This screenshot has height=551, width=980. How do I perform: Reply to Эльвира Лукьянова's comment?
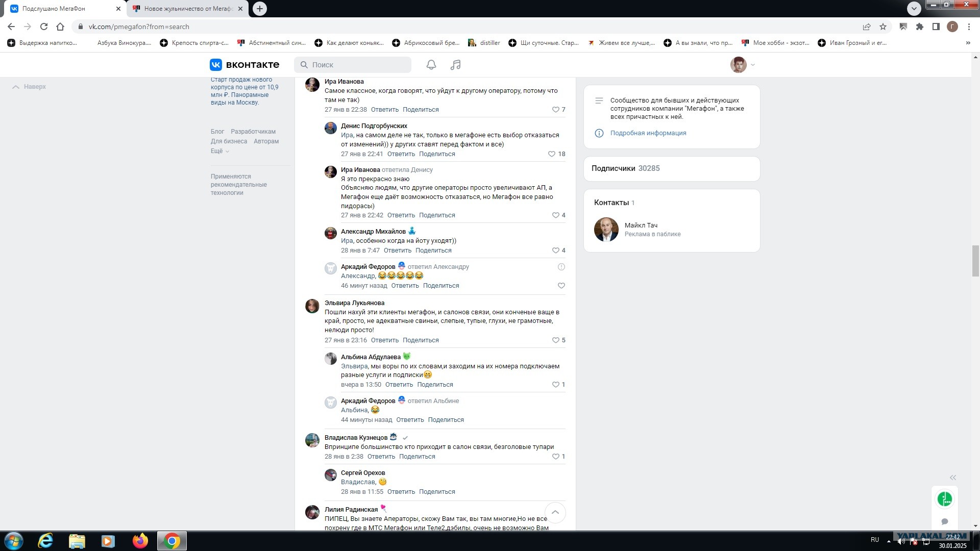tap(385, 340)
